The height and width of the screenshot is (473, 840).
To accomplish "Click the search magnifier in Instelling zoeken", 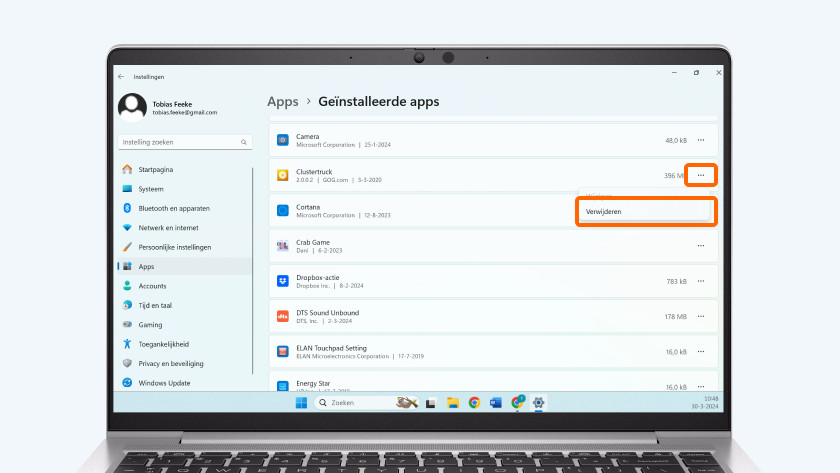I will pos(244,142).
